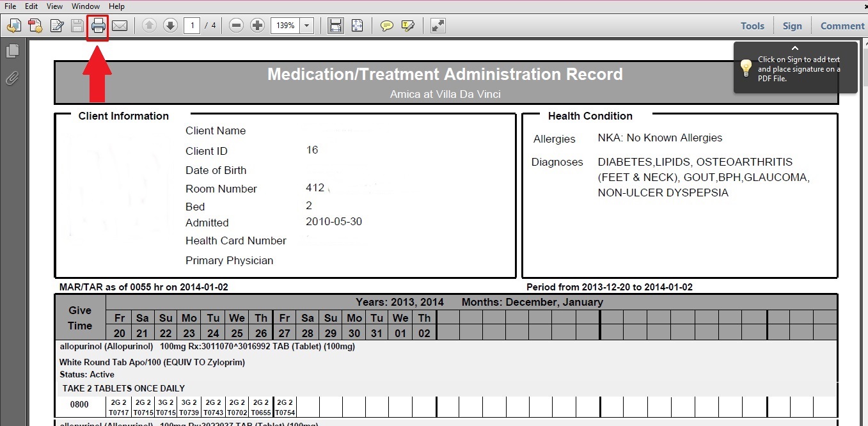Click the page number input field

(191, 26)
